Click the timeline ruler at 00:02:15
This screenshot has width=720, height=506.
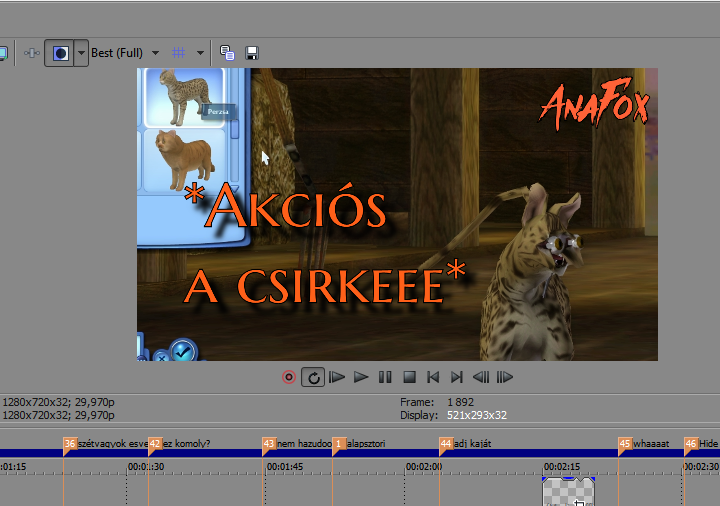pyautogui.click(x=562, y=467)
